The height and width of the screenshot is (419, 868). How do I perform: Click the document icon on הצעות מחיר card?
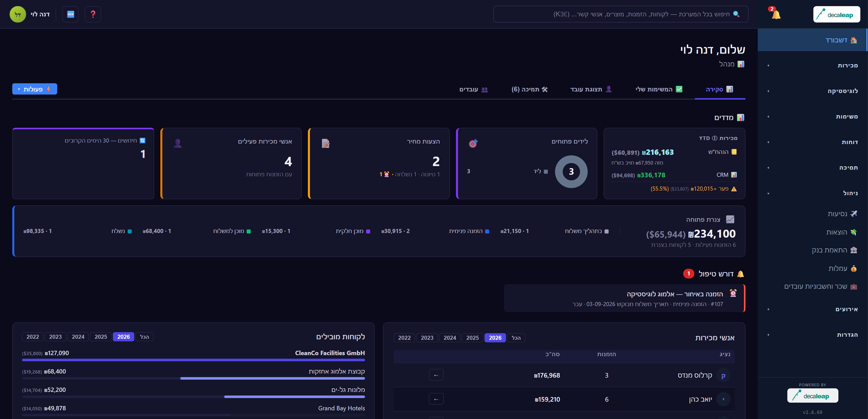point(325,143)
